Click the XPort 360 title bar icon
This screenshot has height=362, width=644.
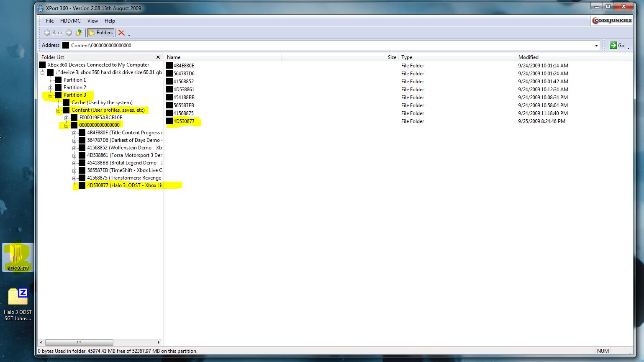tap(41, 8)
